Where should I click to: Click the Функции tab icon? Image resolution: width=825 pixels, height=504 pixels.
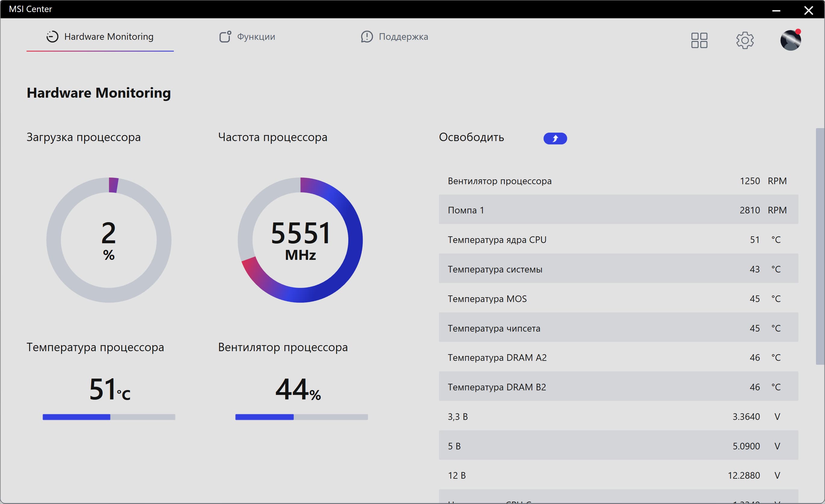[225, 36]
